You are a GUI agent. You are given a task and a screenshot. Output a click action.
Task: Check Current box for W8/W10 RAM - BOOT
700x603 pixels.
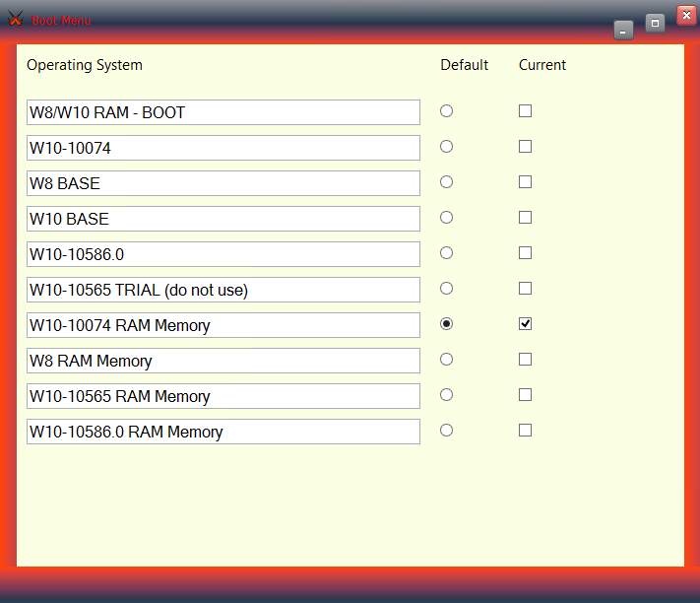(525, 110)
